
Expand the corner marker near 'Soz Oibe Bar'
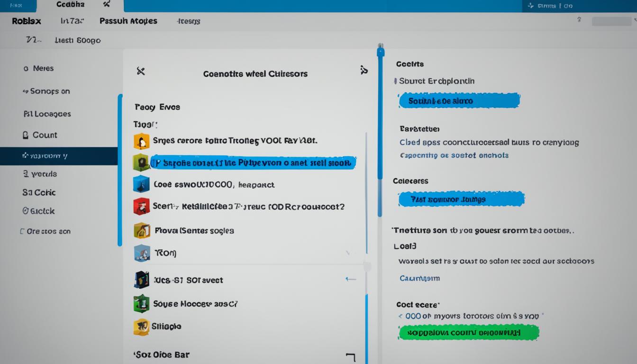tap(351, 358)
